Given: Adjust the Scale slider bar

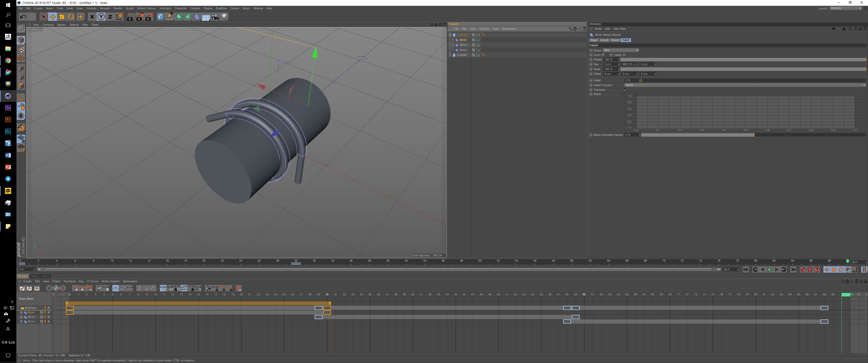Looking at the screenshot, I should click(x=743, y=69).
